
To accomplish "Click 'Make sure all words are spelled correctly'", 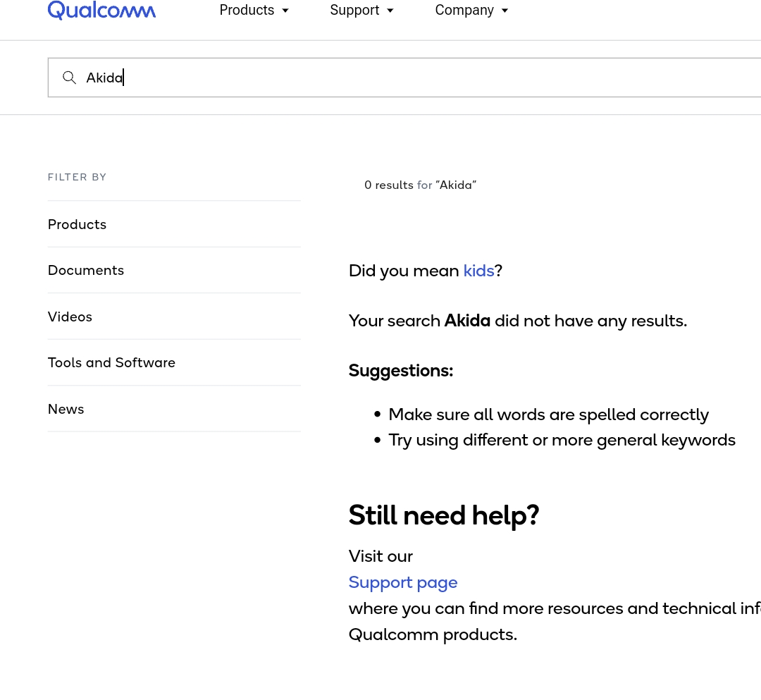I will tap(548, 415).
